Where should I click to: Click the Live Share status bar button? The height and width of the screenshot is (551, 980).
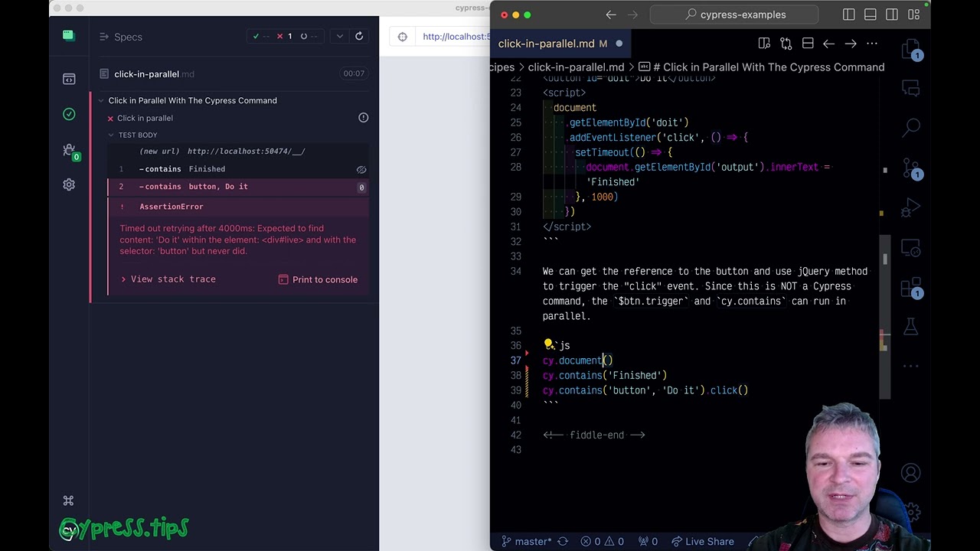coord(702,542)
